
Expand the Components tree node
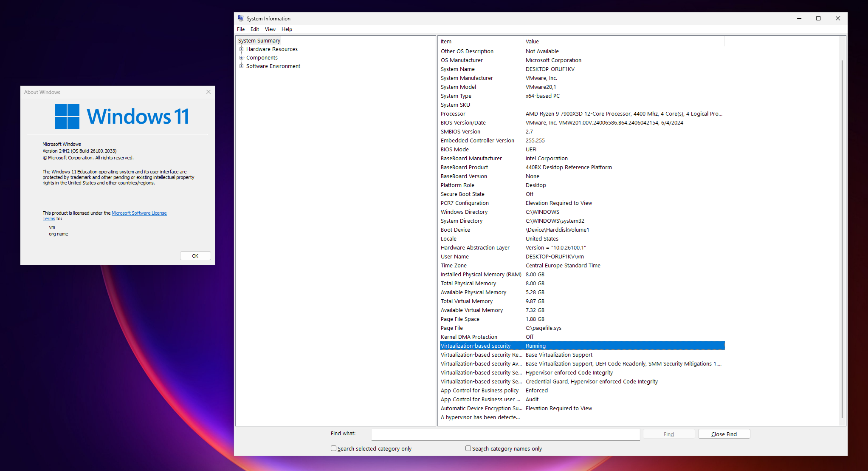(x=242, y=58)
